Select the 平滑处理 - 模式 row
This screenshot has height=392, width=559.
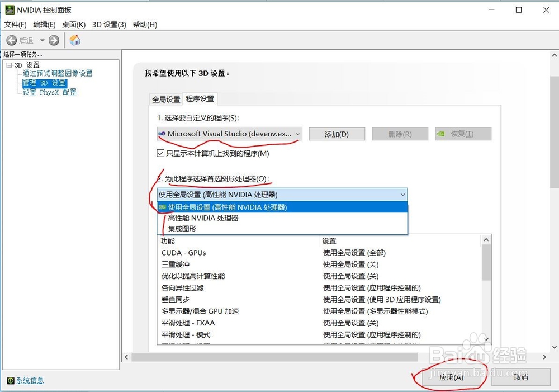pyautogui.click(x=319, y=335)
